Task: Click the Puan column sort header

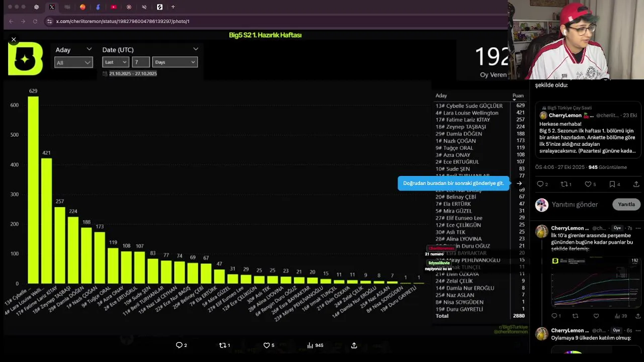Action: click(518, 96)
